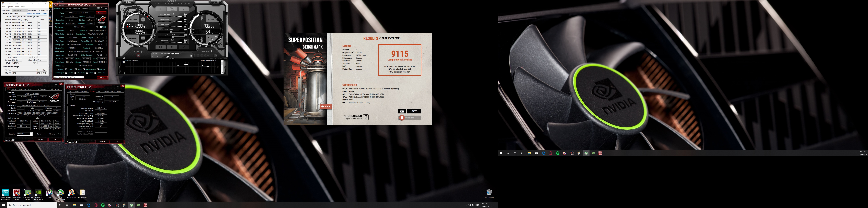Click the Type here to search taskbar box

32,205
